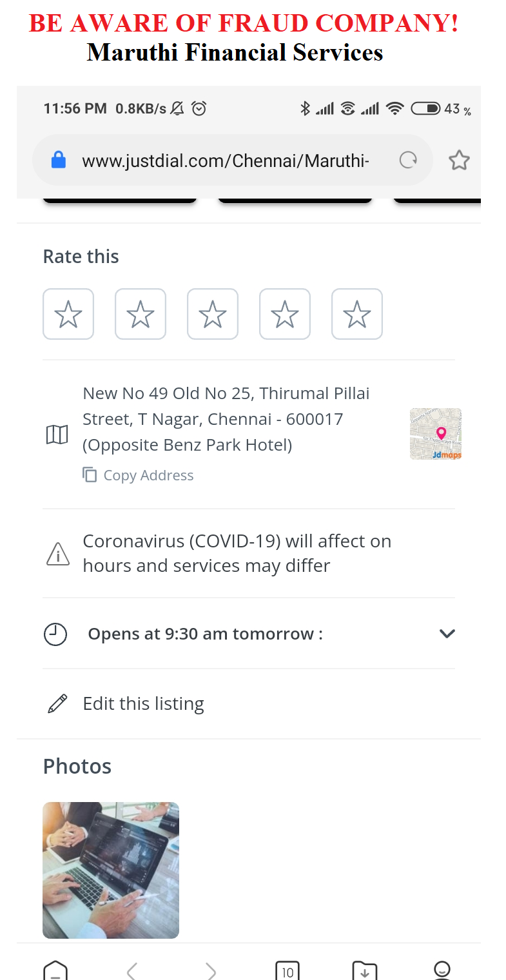Rate this listing five stars
This screenshot has width=506, height=980.
pos(357,314)
